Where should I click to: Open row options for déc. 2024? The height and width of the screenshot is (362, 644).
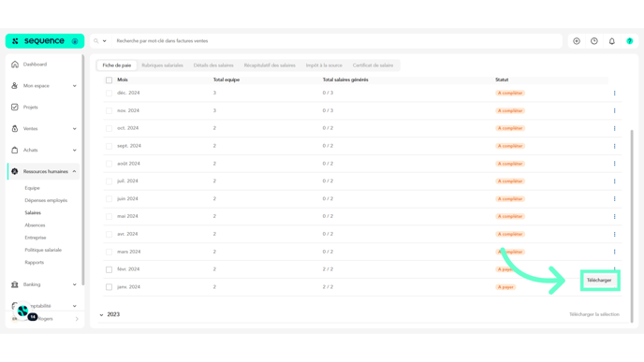coord(614,94)
